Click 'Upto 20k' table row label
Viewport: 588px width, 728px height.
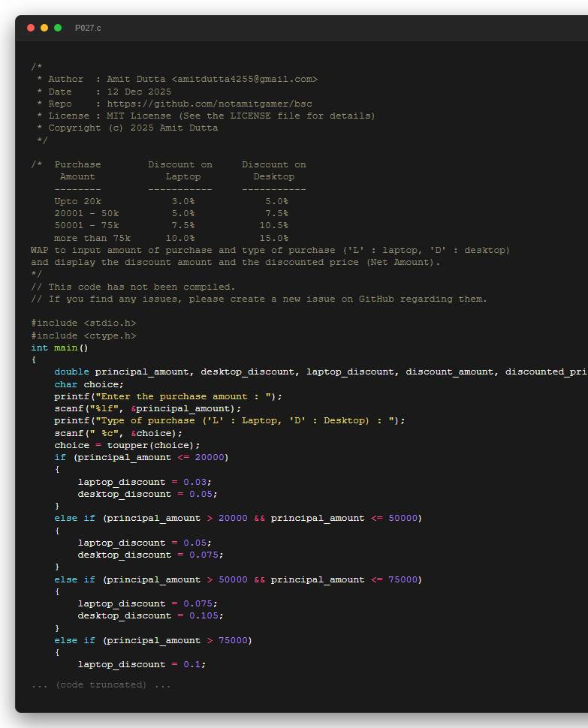[77, 201]
